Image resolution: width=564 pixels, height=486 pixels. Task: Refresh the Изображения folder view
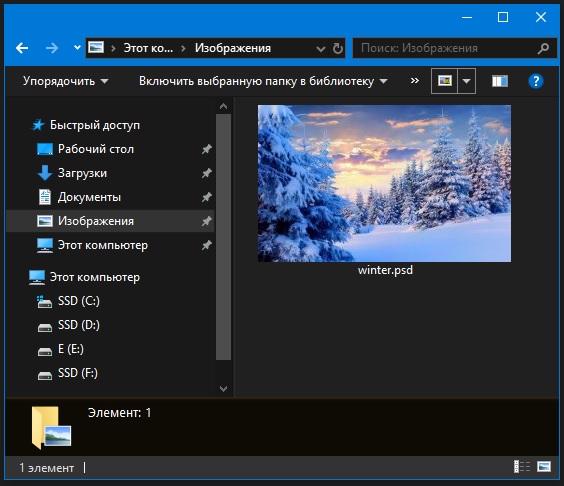click(x=338, y=48)
